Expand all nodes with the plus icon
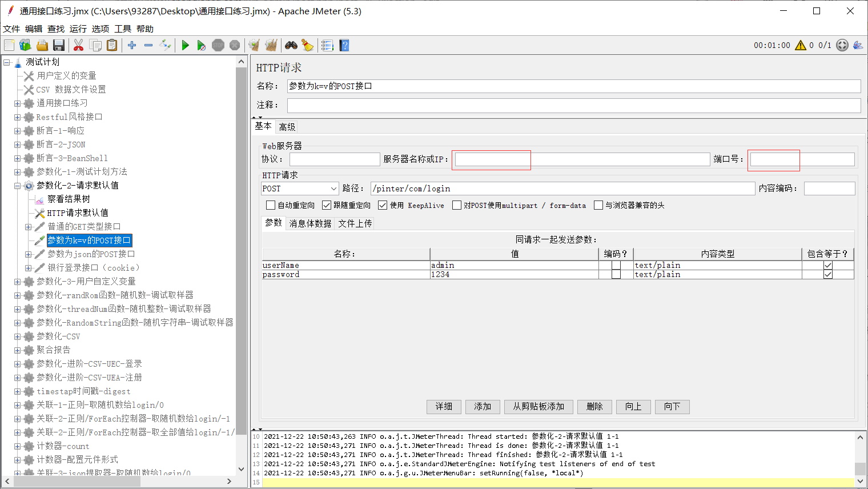Screen dimensions: 868x489 pos(132,45)
